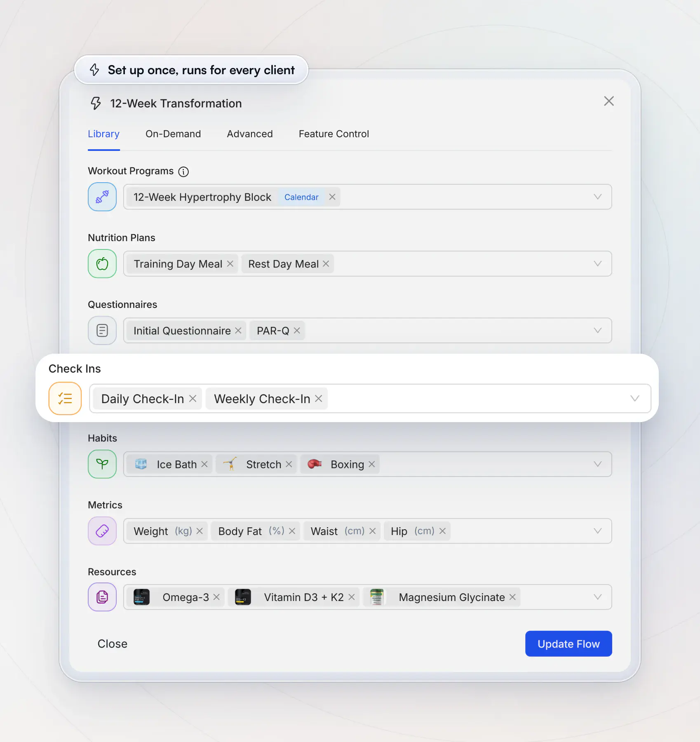Remove the Body Fat (%) metric
Image resolution: width=700 pixels, height=742 pixels.
click(292, 531)
